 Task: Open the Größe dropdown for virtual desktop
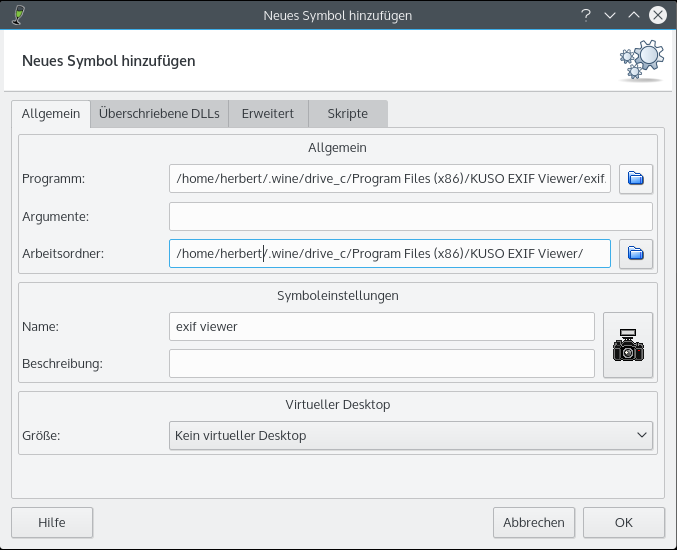coord(411,435)
